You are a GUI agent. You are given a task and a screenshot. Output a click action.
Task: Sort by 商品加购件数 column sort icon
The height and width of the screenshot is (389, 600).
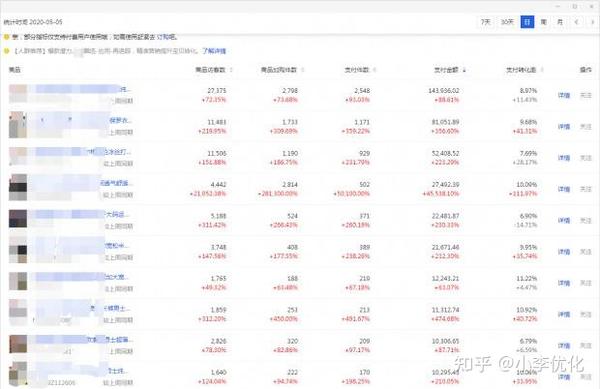point(303,70)
